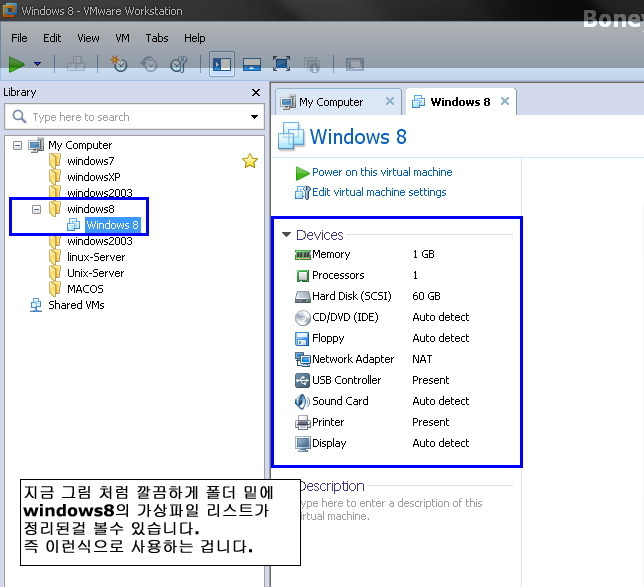The height and width of the screenshot is (587, 644).
Task: Select Shared VMs in the library
Action: point(76,305)
